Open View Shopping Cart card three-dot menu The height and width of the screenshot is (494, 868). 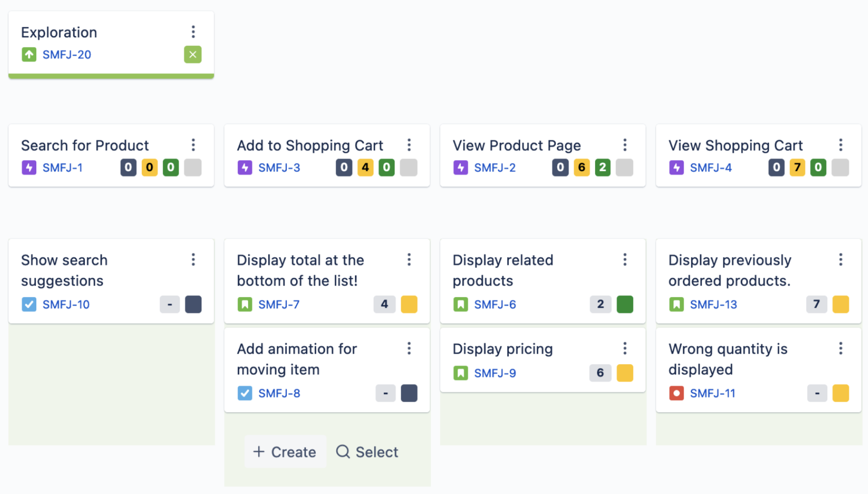click(x=841, y=145)
